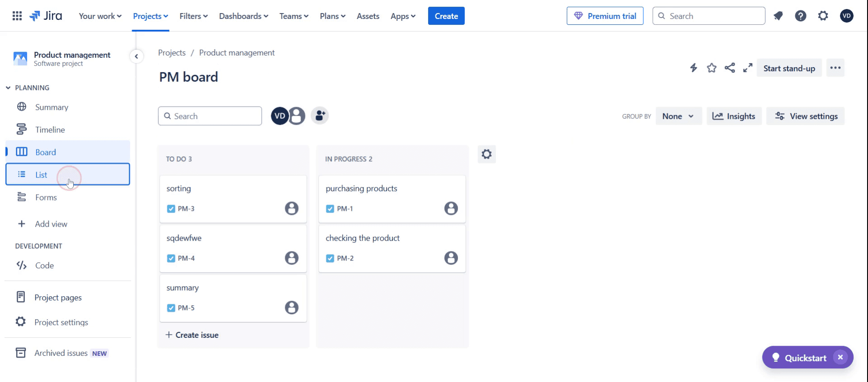Select Board in the sidebar

click(68, 152)
